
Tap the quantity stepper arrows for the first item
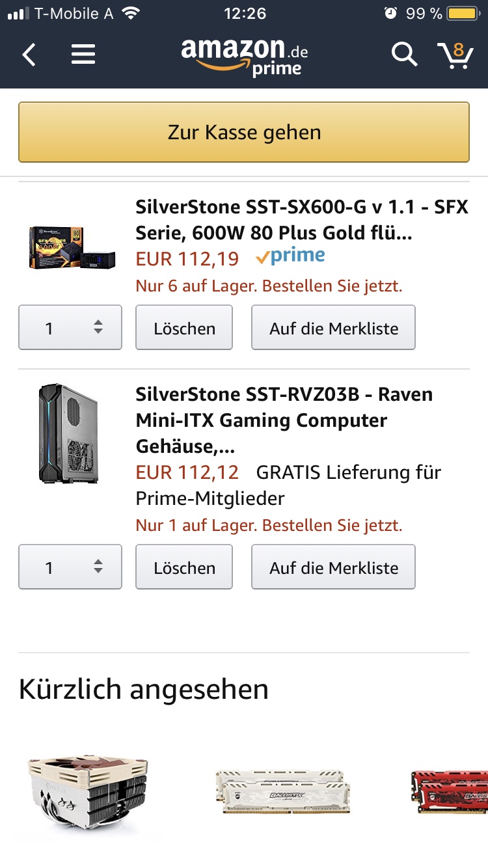point(98,328)
